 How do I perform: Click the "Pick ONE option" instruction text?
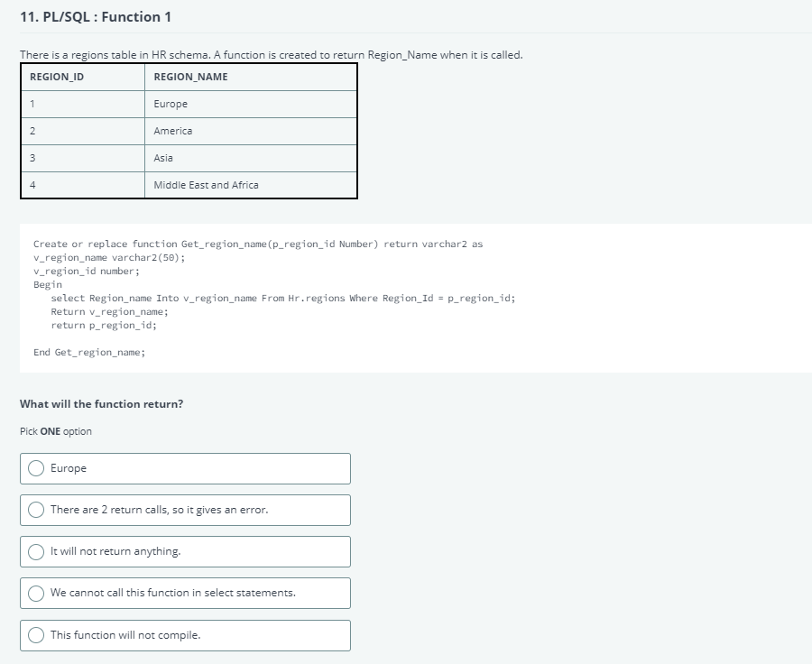56,431
